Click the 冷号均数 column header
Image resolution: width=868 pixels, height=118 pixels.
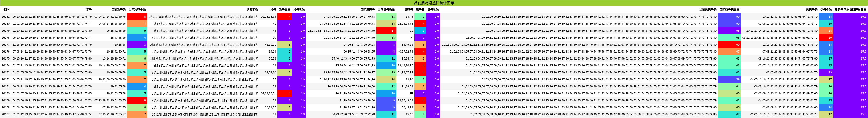click(299, 10)
